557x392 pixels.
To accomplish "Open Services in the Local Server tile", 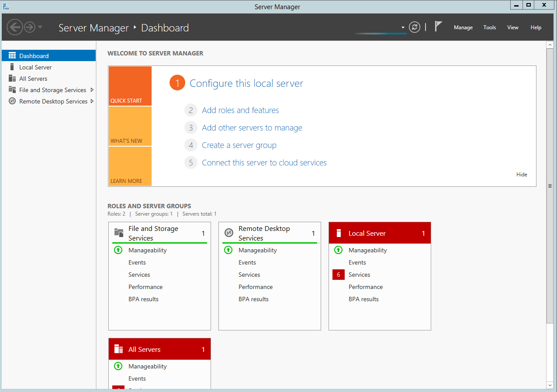I will pyautogui.click(x=360, y=275).
